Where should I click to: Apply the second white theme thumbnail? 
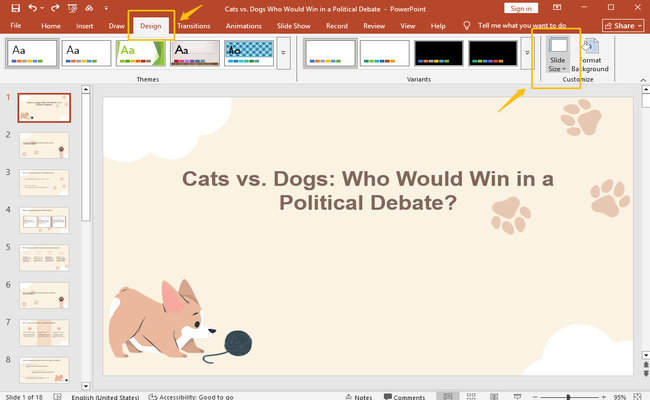pos(86,53)
